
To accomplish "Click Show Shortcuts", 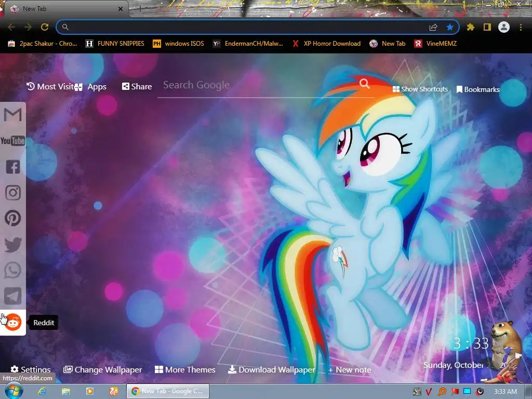I will pos(420,89).
